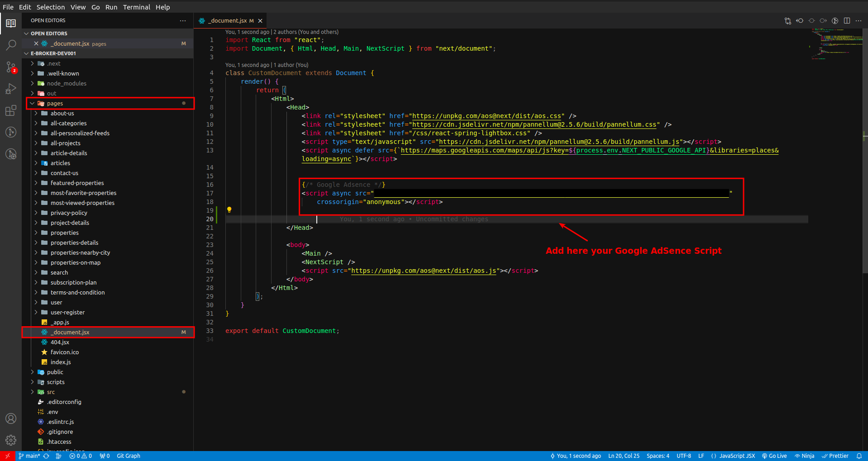Click the lightbulb code action icon

(229, 210)
